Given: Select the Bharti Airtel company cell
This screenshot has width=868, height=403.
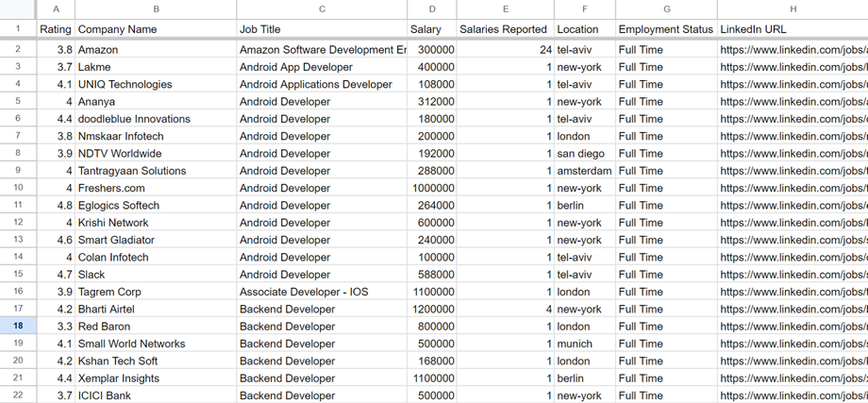Looking at the screenshot, I should [156, 310].
